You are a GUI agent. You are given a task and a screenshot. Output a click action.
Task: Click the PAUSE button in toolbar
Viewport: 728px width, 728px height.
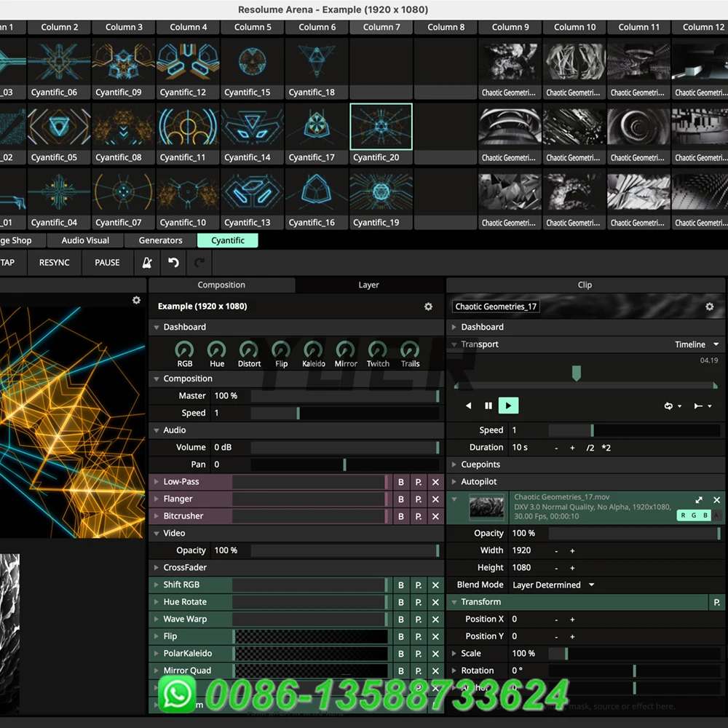107,263
